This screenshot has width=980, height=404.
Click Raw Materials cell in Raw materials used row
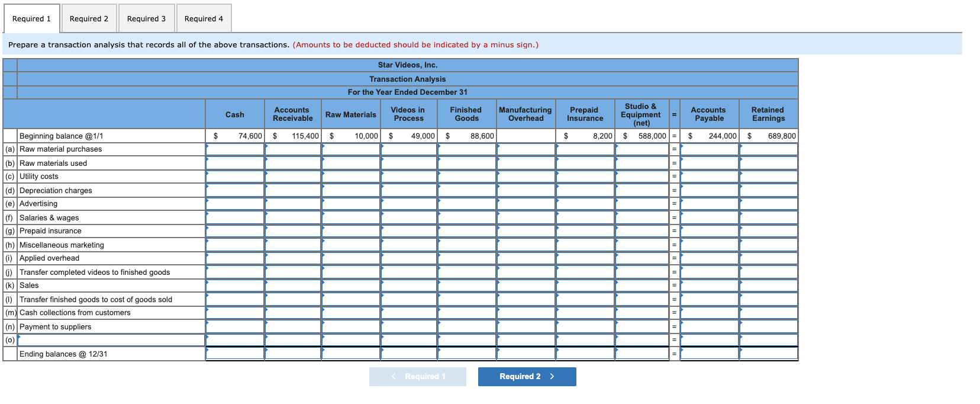pyautogui.click(x=351, y=163)
